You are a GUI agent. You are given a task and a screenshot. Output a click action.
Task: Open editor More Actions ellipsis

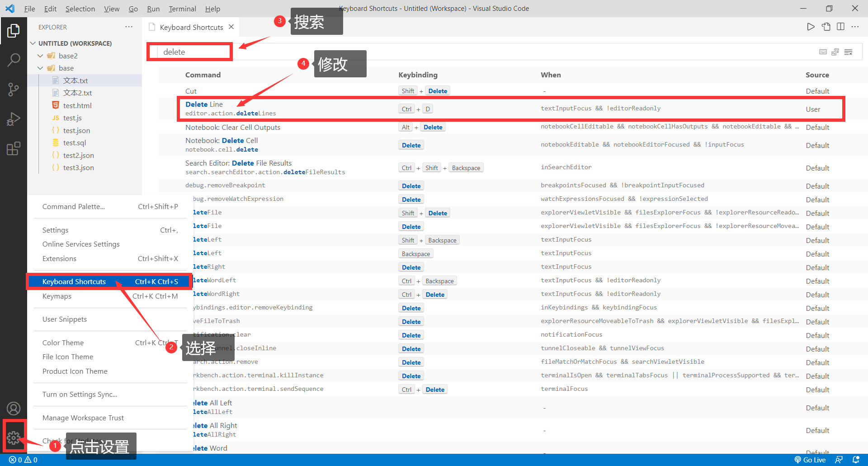(x=855, y=27)
